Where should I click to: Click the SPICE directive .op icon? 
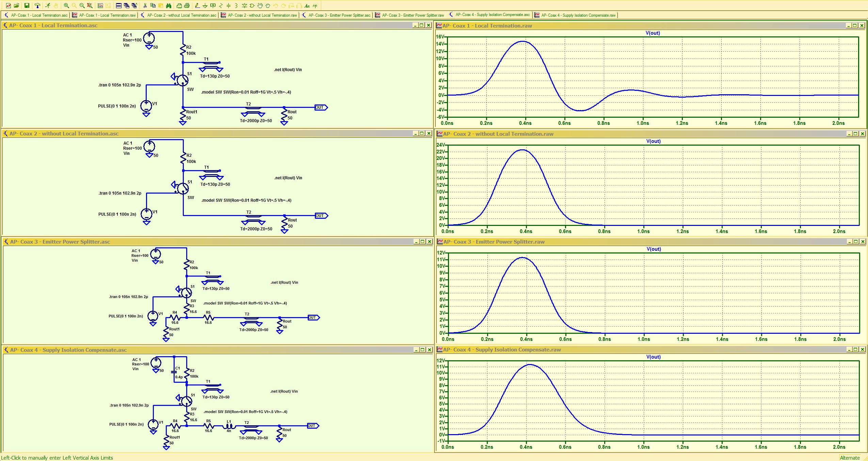[x=315, y=5]
